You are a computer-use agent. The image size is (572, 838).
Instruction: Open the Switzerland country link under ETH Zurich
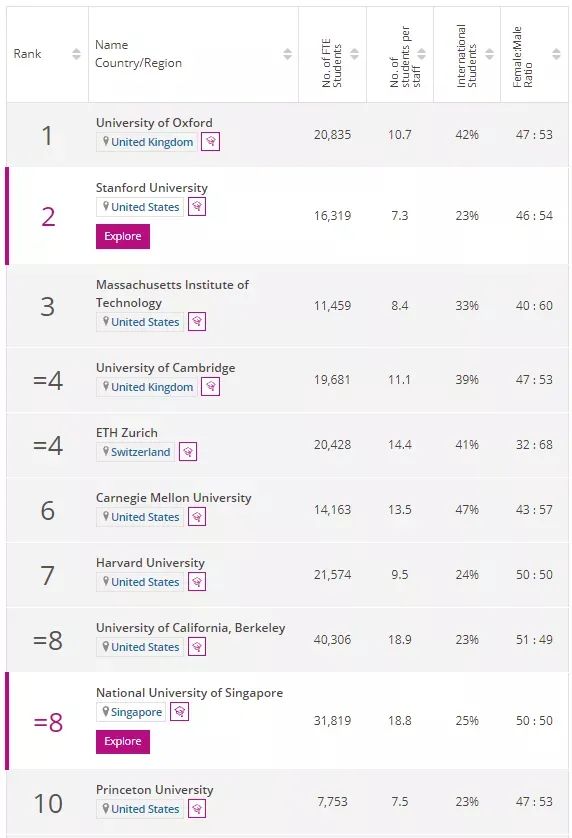click(x=141, y=452)
